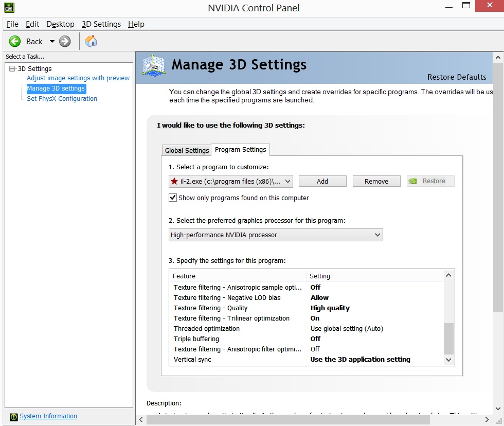Click the Add program button
The width and height of the screenshot is (504, 426).
point(322,181)
